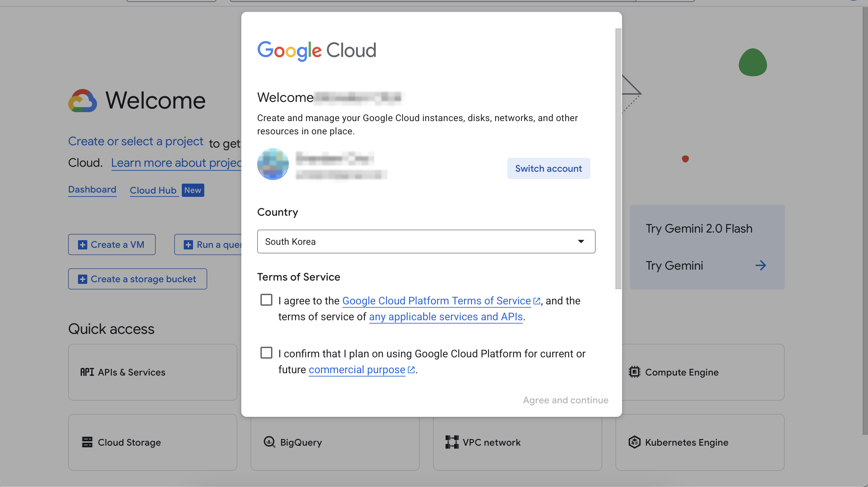
Task: Open any applicable services and APIs link
Action: (446, 317)
